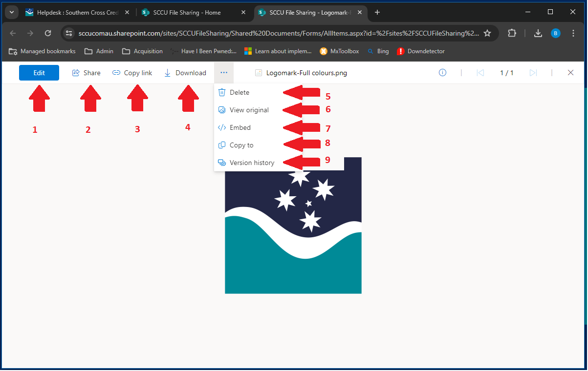Open the Chrome profile B avatar

coord(556,33)
